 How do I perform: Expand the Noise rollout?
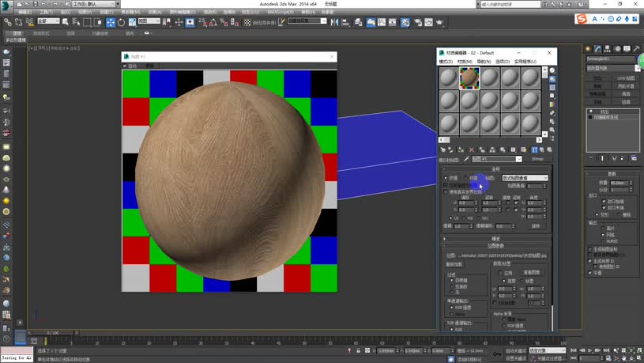click(x=495, y=238)
